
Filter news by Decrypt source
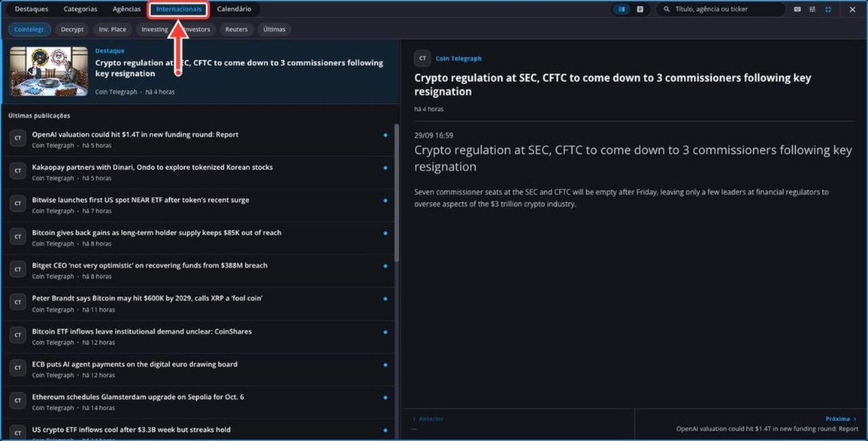72,29
